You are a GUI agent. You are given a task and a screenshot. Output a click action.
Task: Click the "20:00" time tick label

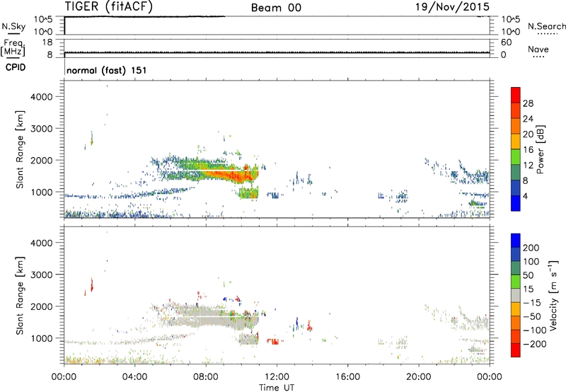[419, 377]
